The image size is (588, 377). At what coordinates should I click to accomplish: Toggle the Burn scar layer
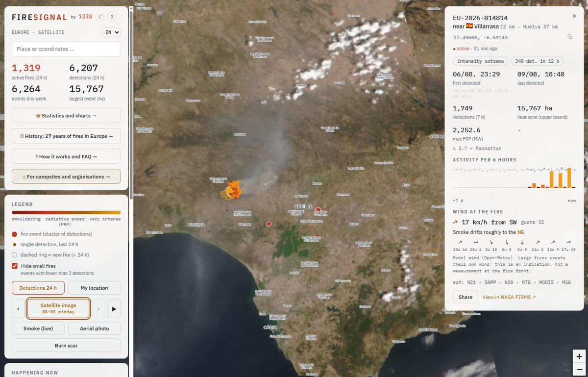[66, 345]
